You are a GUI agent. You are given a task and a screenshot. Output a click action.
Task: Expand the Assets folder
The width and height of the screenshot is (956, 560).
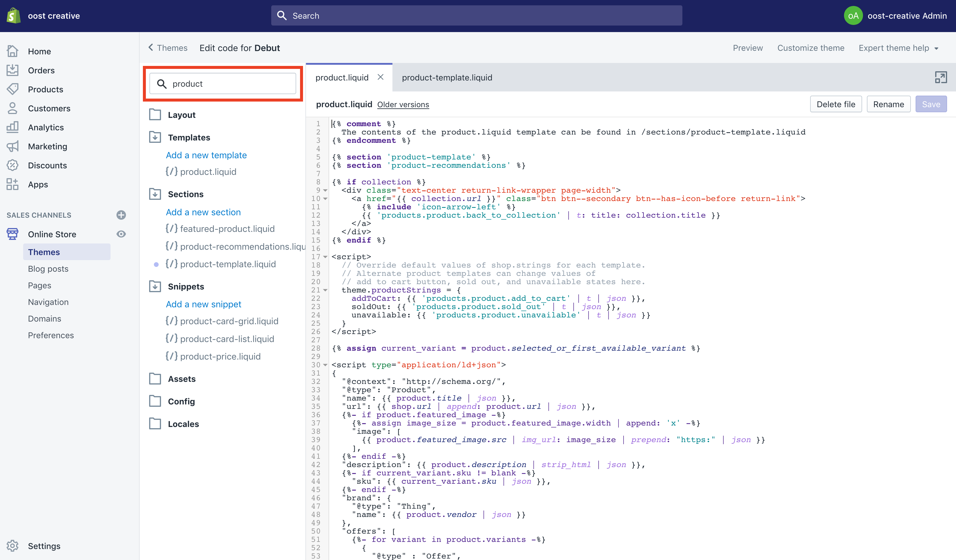155,378
